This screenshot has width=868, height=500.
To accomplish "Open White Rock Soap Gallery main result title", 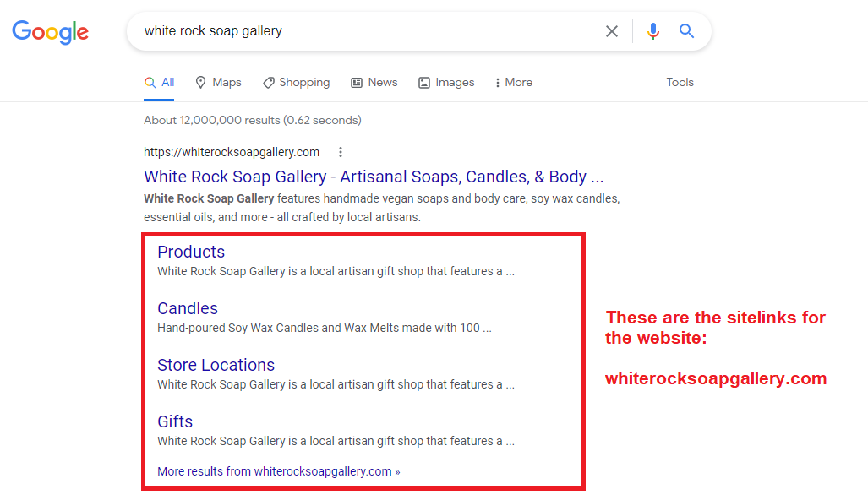I will coord(374,177).
